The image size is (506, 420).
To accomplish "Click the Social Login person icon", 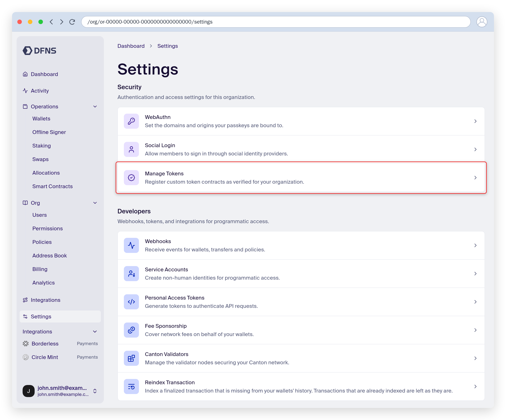I will (x=131, y=149).
